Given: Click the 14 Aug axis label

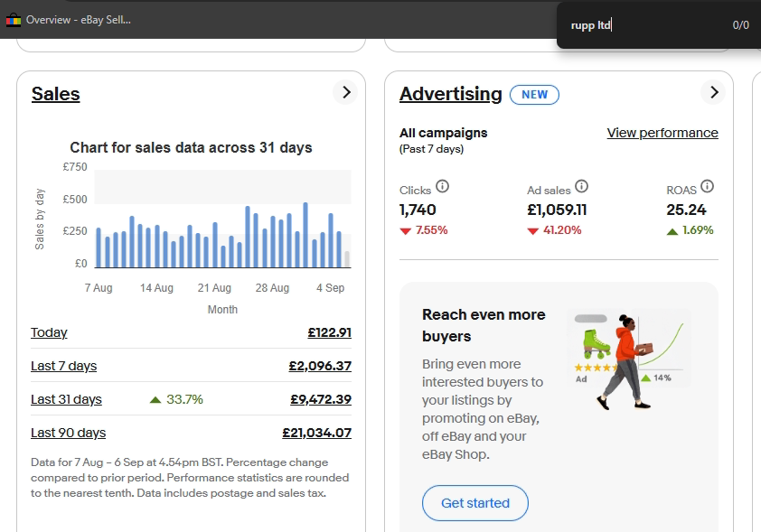Looking at the screenshot, I should [156, 288].
